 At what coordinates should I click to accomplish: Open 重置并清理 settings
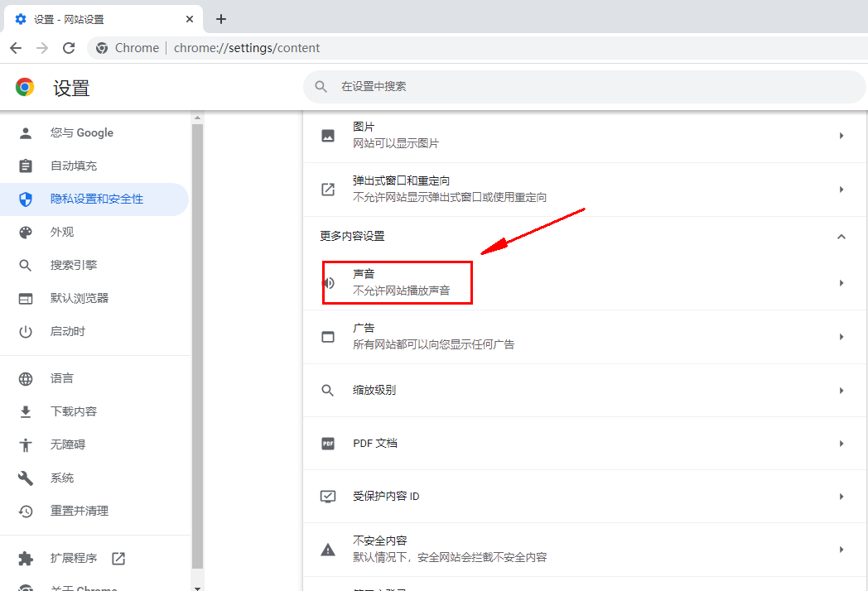coord(94,512)
